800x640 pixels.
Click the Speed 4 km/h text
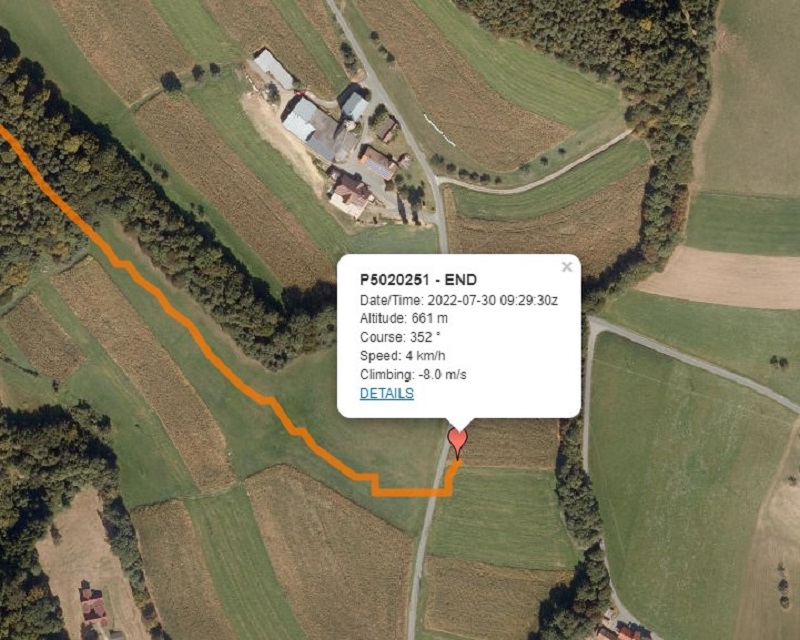(403, 356)
